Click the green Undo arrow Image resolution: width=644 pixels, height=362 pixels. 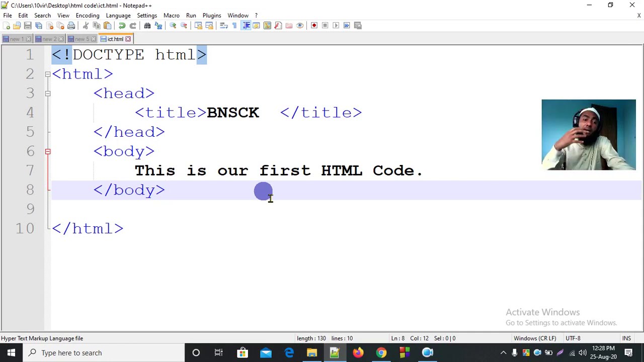122,26
